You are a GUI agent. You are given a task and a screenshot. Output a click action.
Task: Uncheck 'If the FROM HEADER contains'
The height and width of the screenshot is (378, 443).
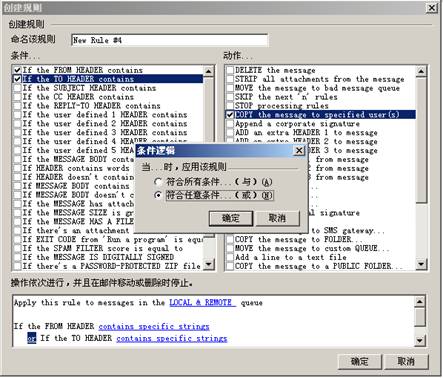coord(17,70)
